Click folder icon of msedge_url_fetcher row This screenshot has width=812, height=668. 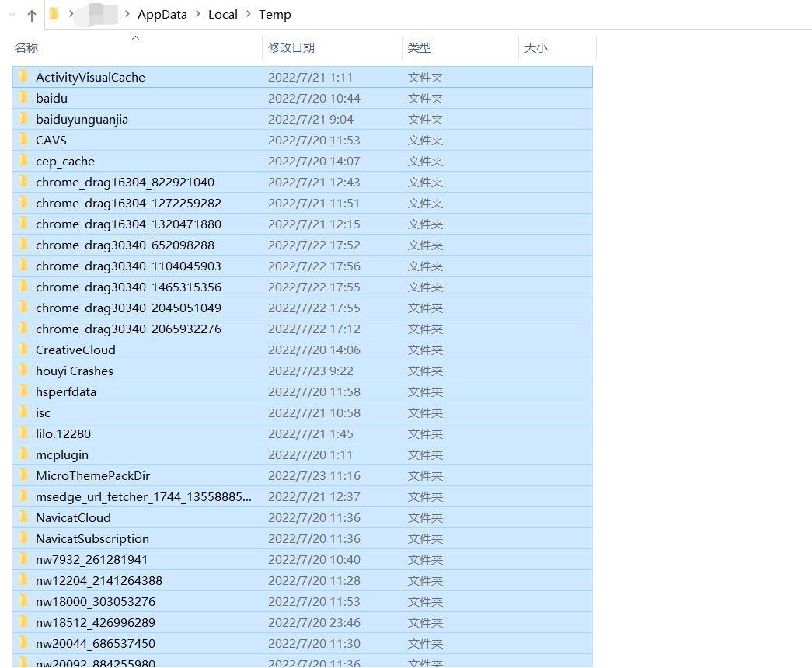pyautogui.click(x=24, y=496)
